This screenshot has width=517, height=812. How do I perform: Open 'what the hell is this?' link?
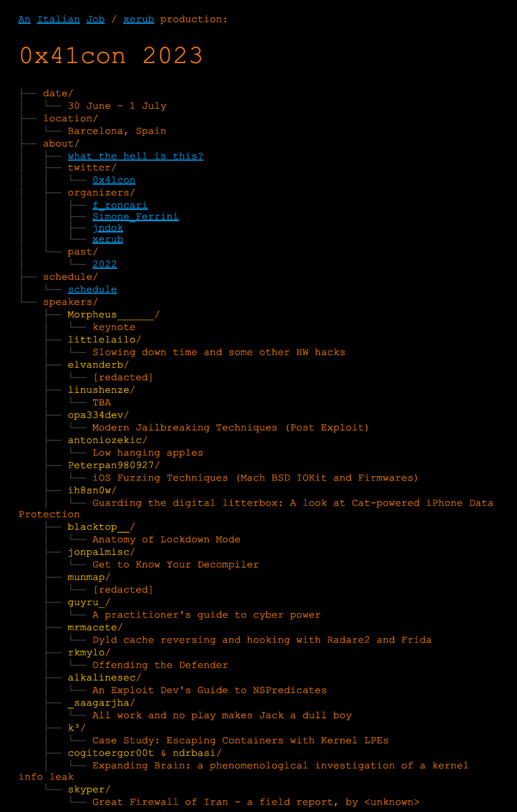pyautogui.click(x=135, y=156)
